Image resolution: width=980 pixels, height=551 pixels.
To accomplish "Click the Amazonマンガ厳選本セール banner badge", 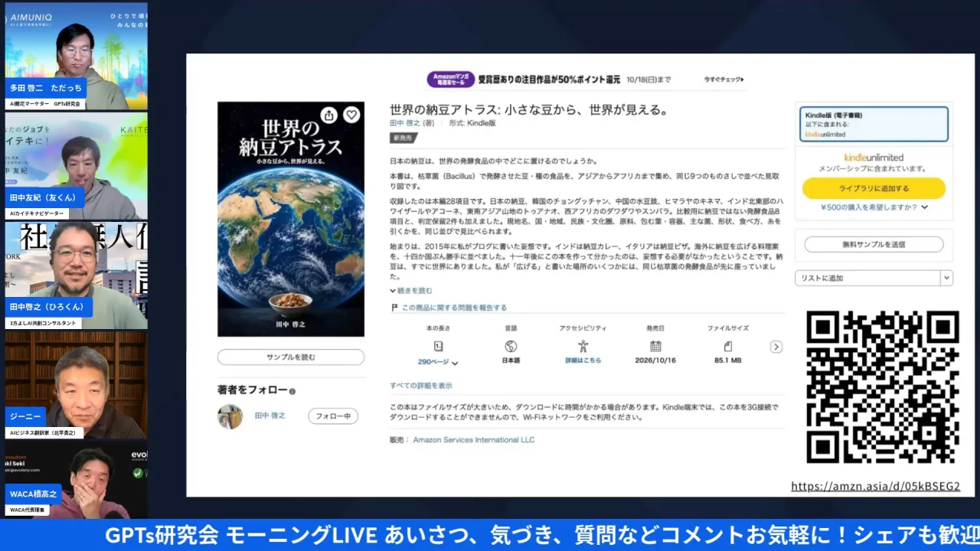I will tap(451, 79).
